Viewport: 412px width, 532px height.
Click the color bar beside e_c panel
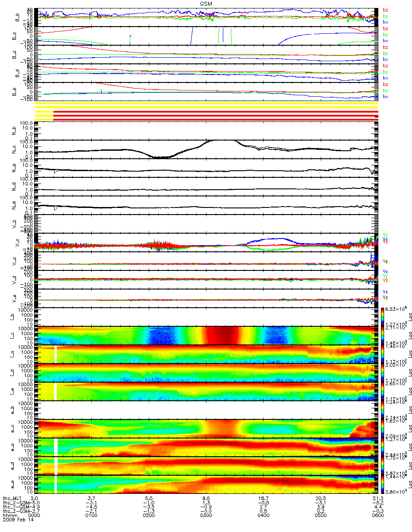pos(382,429)
